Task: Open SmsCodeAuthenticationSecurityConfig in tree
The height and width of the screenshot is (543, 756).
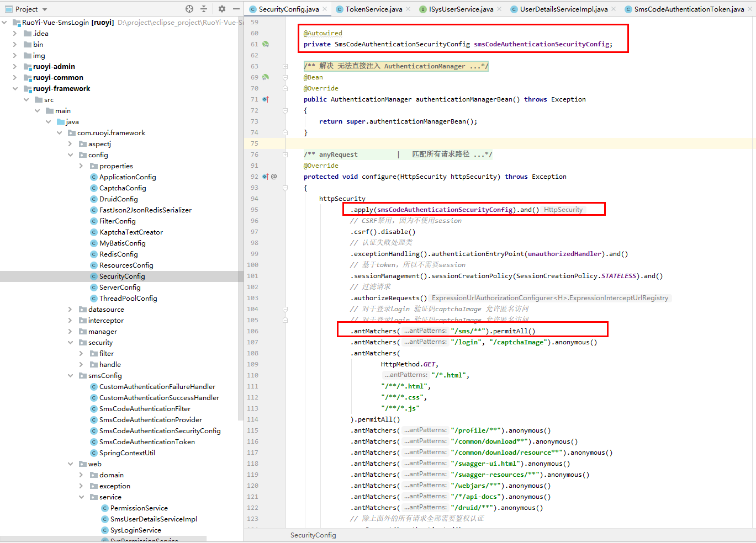Action: pos(160,431)
